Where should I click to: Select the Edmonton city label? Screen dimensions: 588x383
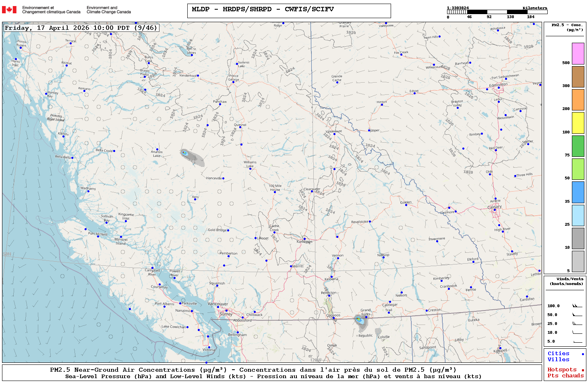tap(498, 85)
